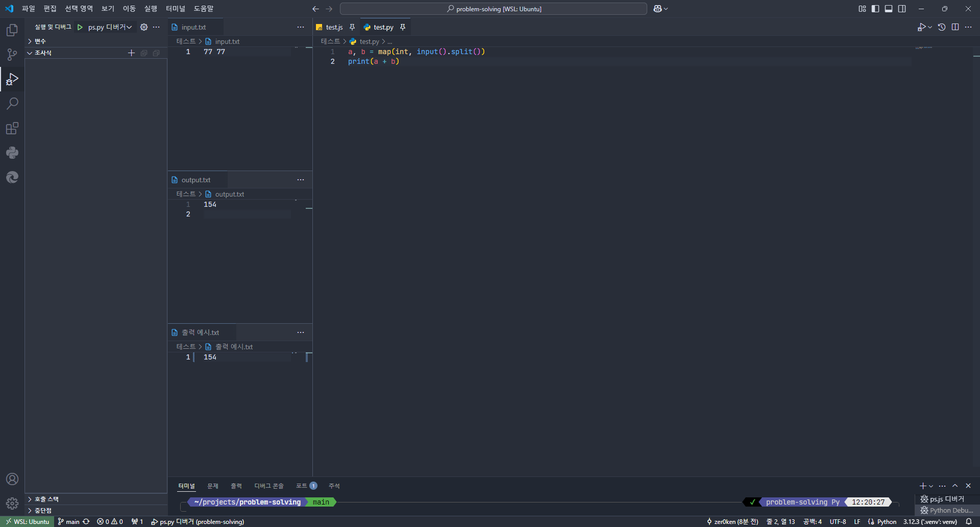Viewport: 980px width, 527px height.
Task: Open the Extensions view
Action: (12, 128)
